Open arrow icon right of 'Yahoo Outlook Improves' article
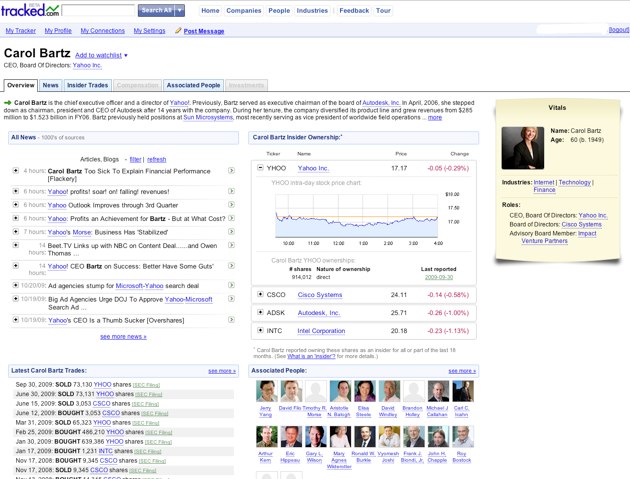The image size is (630, 479). coord(231,203)
